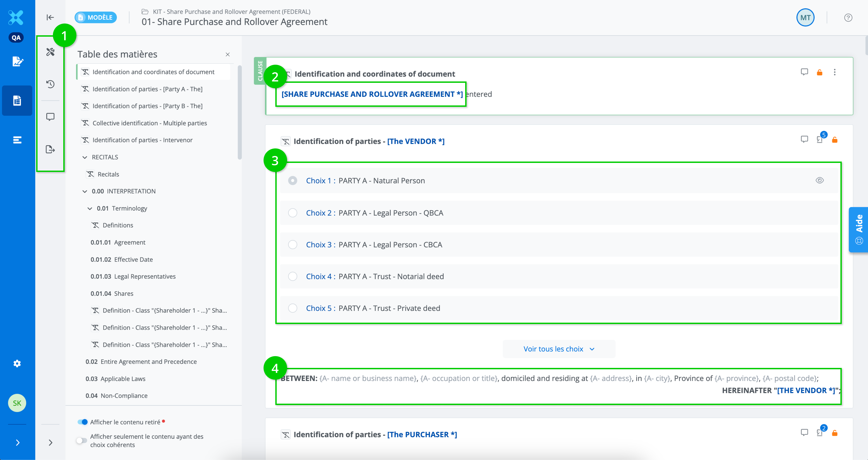Open the Aide side tab
This screenshot has width=868, height=460.
coord(859,229)
